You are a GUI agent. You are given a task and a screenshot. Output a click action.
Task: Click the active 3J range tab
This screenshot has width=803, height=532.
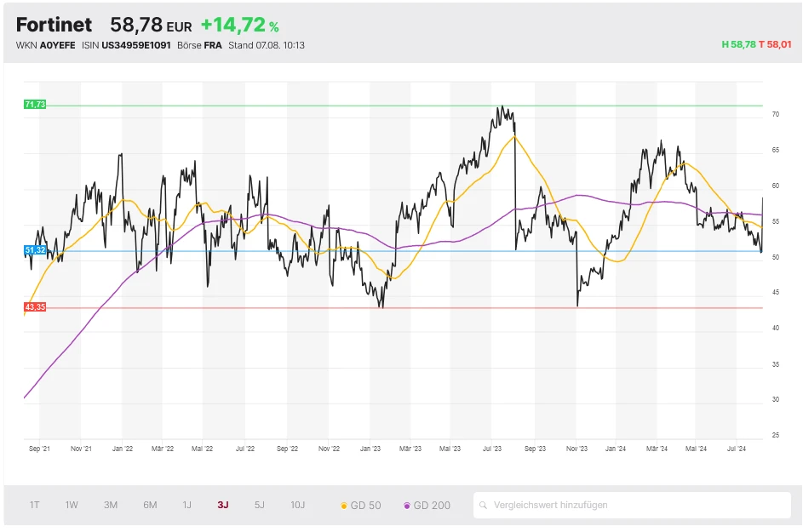click(x=223, y=505)
